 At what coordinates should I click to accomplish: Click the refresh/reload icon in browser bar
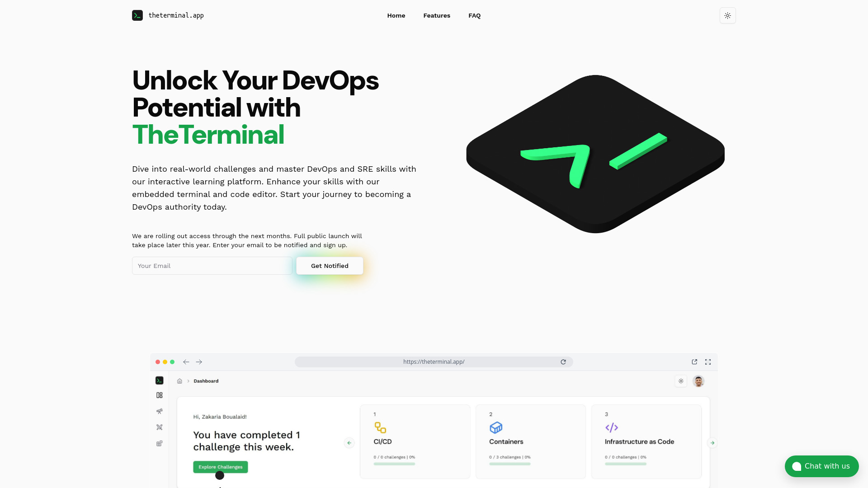click(563, 361)
